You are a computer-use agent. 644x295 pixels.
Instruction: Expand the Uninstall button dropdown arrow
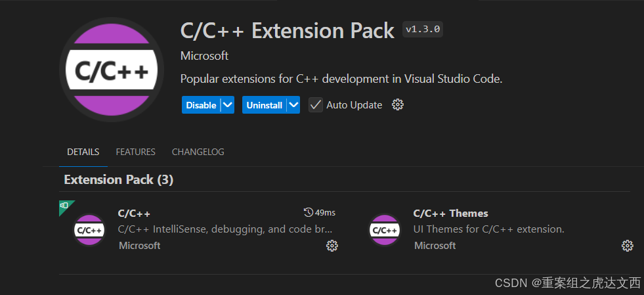click(x=293, y=105)
